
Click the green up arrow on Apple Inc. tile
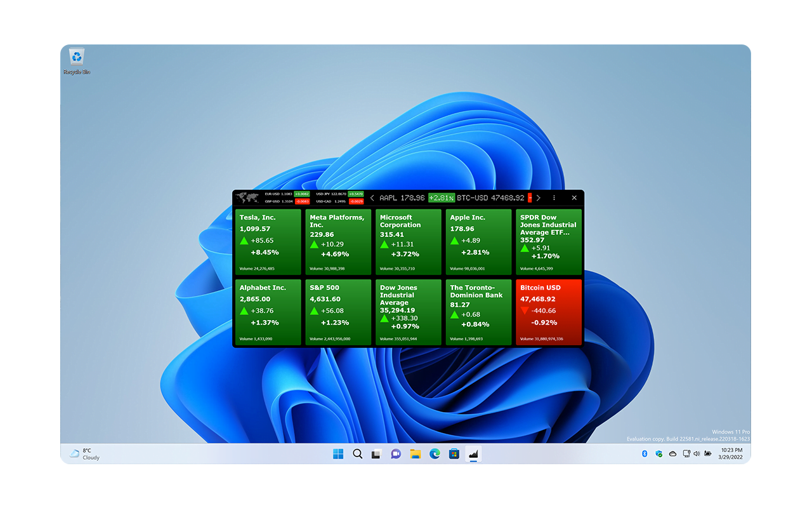(454, 241)
